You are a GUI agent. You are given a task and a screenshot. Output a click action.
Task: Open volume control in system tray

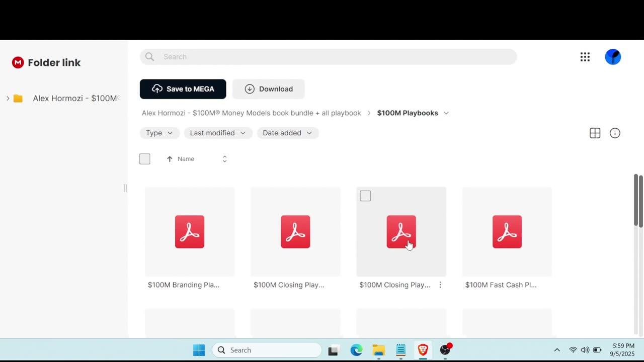click(585, 350)
